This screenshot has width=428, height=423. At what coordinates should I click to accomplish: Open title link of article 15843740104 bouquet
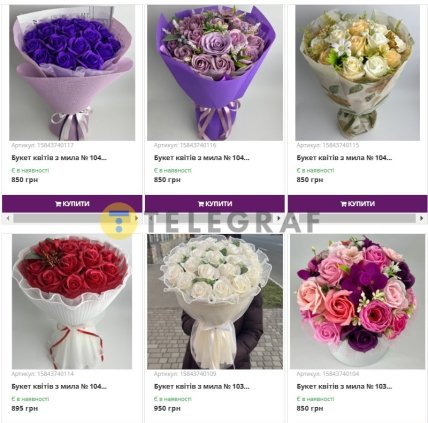(344, 386)
